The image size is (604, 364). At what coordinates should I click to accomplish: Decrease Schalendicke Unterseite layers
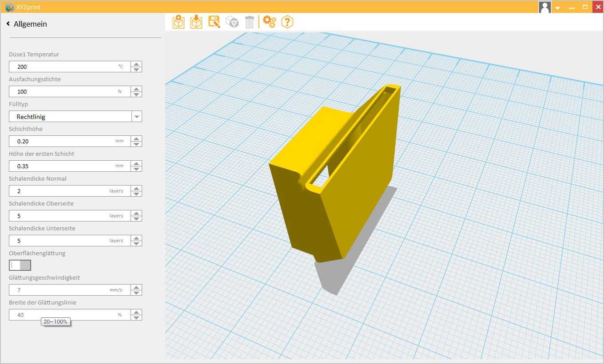(x=137, y=243)
